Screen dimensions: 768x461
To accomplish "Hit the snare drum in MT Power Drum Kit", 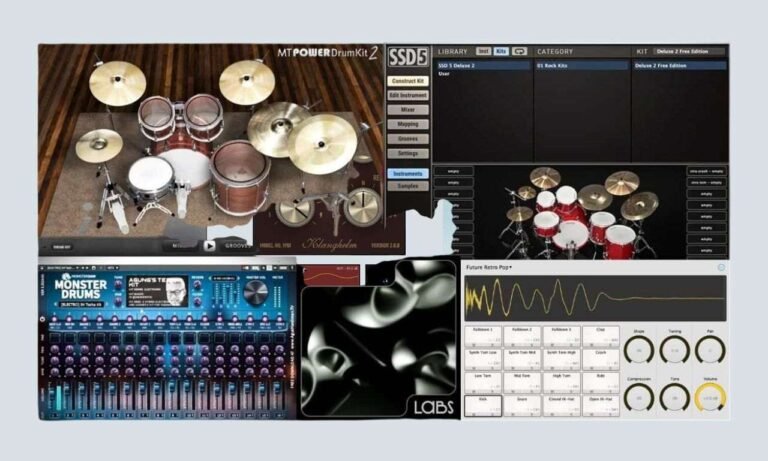I will (x=151, y=178).
